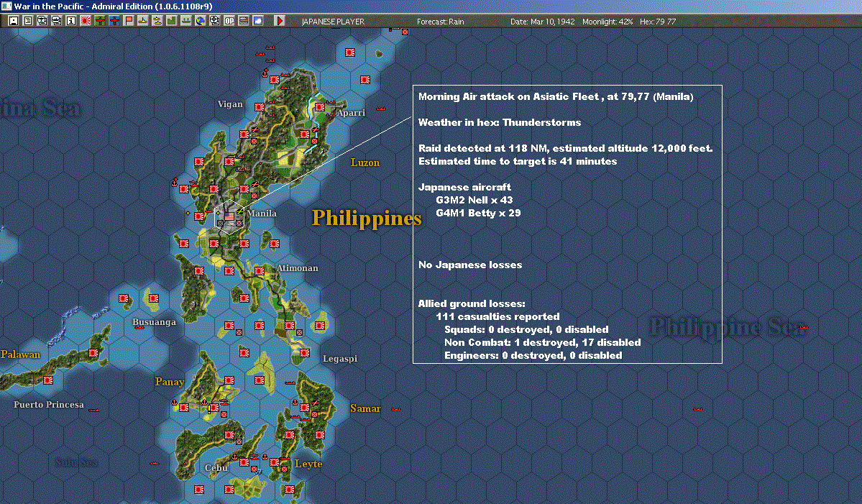Click the large Philippines map label

pos(367,218)
